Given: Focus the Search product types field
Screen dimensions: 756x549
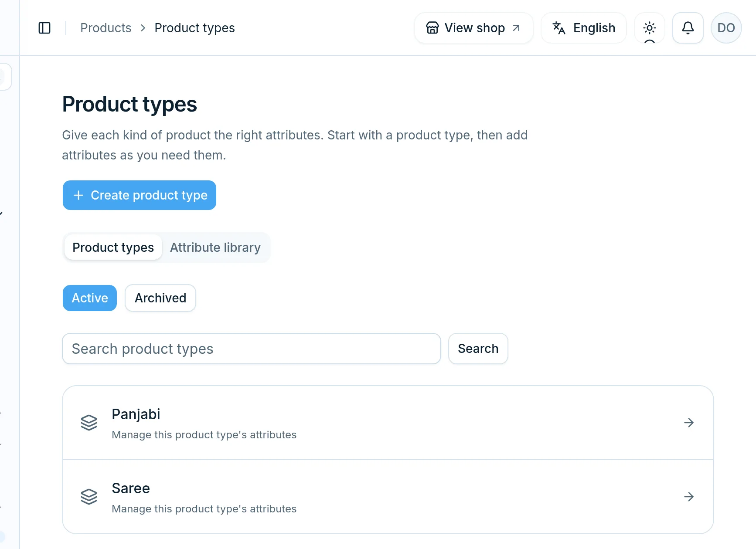Looking at the screenshot, I should pos(252,349).
